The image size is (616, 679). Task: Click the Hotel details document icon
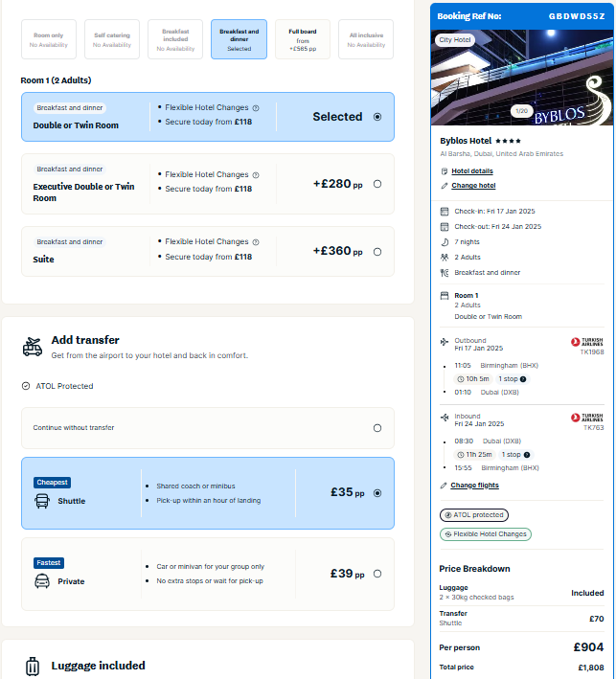pyautogui.click(x=444, y=171)
